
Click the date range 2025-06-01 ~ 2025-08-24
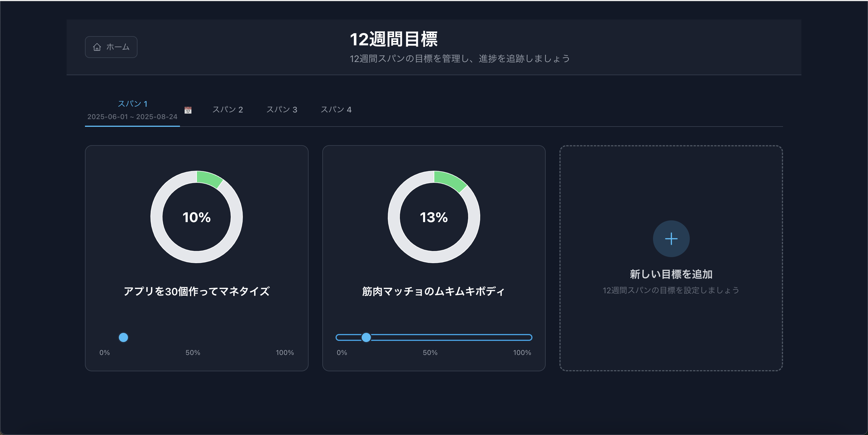pos(132,116)
